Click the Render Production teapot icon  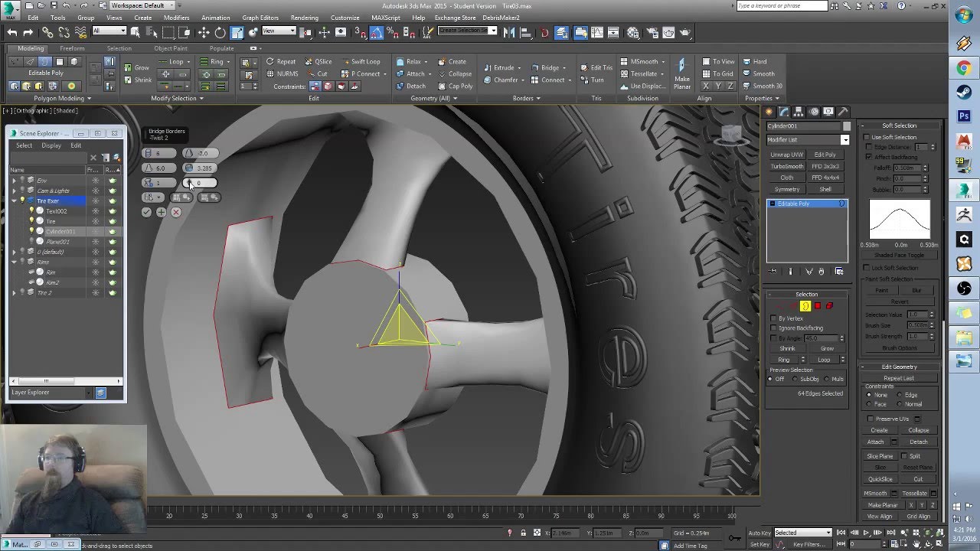(x=686, y=32)
